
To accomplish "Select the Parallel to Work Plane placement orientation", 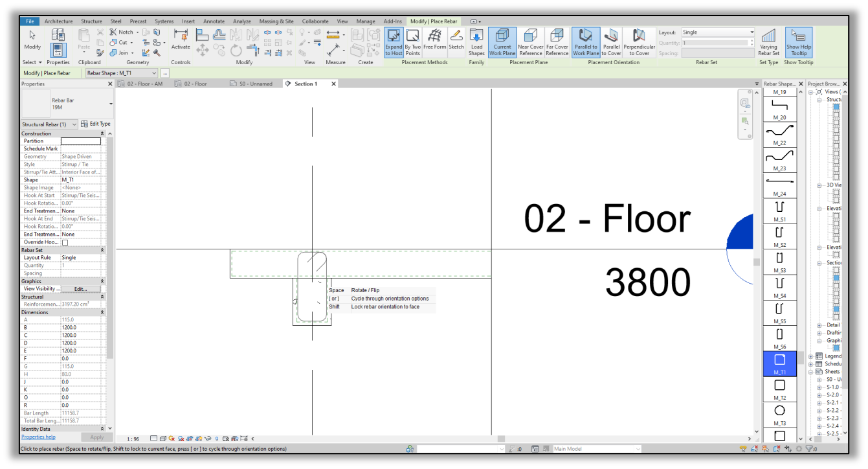I will tap(586, 40).
